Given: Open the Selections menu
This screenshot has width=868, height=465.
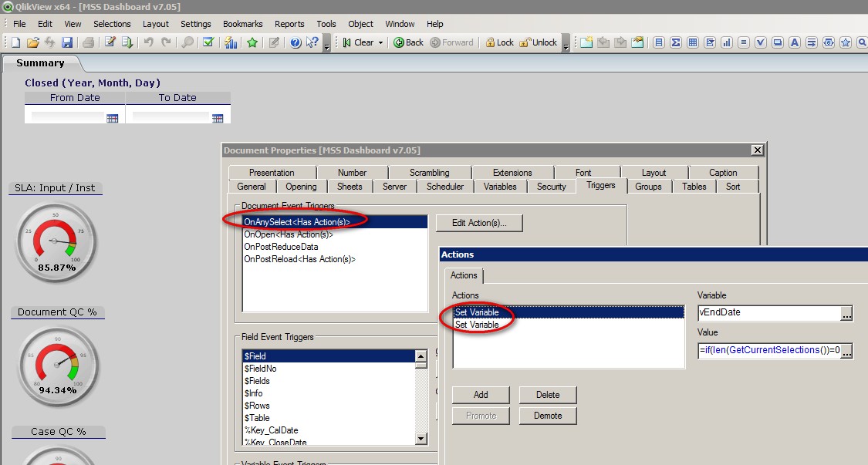Looking at the screenshot, I should click(x=112, y=24).
